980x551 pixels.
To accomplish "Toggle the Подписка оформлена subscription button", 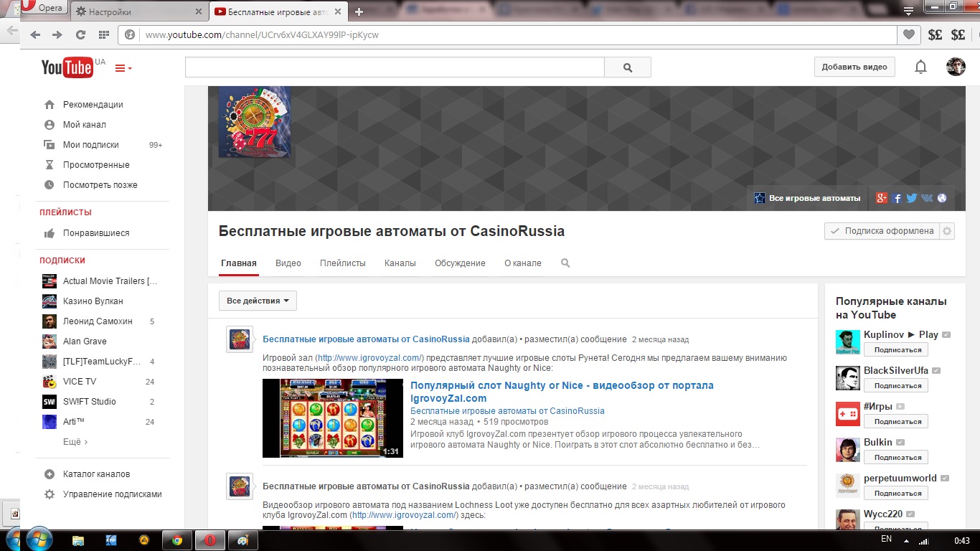I will pyautogui.click(x=882, y=231).
